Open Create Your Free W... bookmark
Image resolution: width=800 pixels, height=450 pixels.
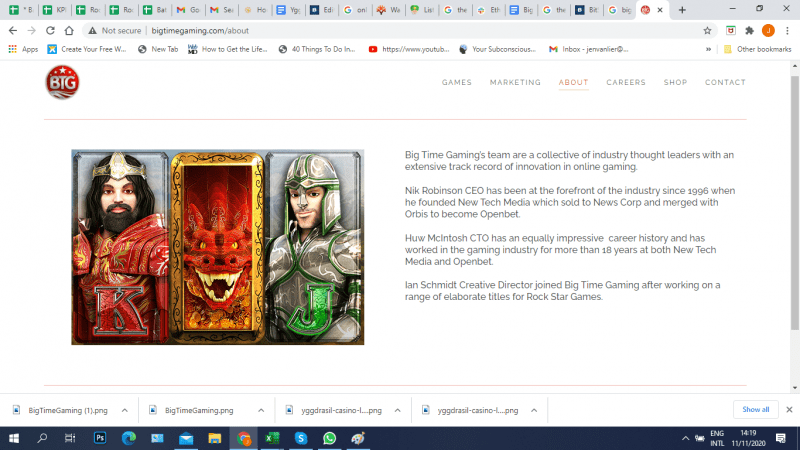point(87,49)
